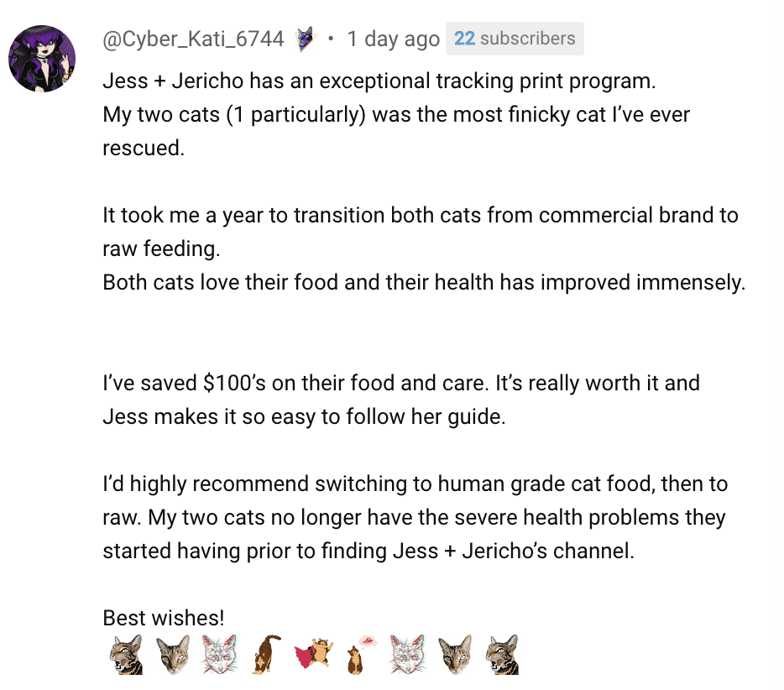Click the second tabby cat face emoji
This screenshot has height=690, width=784.
click(x=455, y=655)
